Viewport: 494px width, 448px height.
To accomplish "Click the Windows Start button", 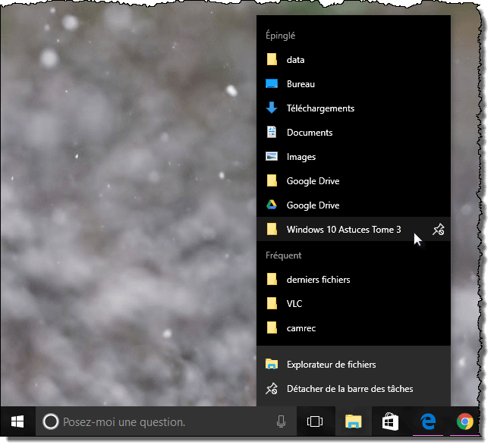I will [17, 421].
